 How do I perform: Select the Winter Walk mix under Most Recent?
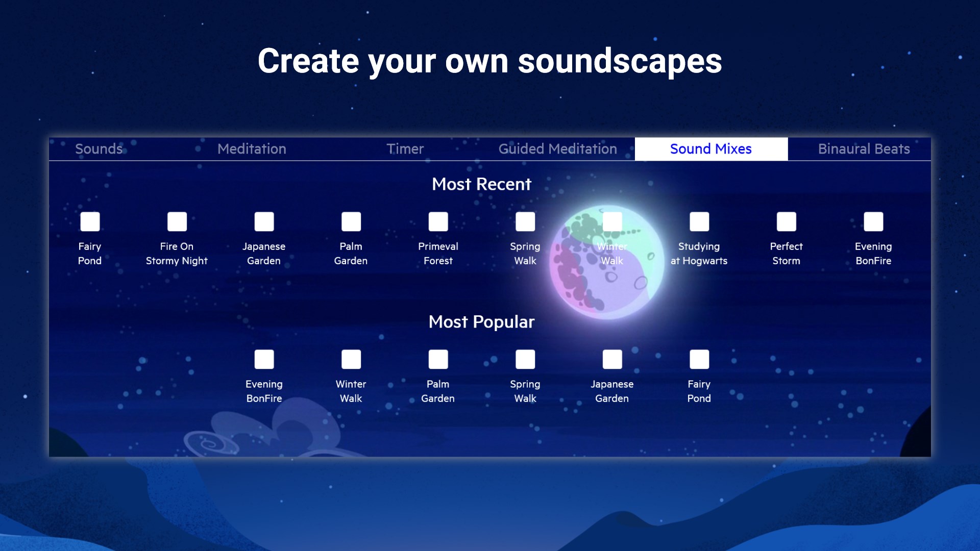612,222
